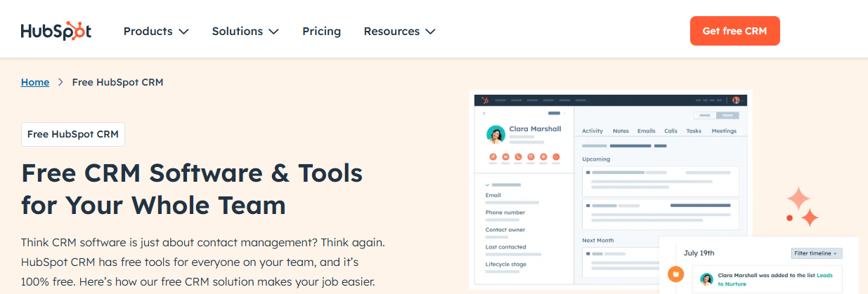This screenshot has width=868, height=294.
Task: Expand the Resources navigation menu
Action: (x=399, y=31)
